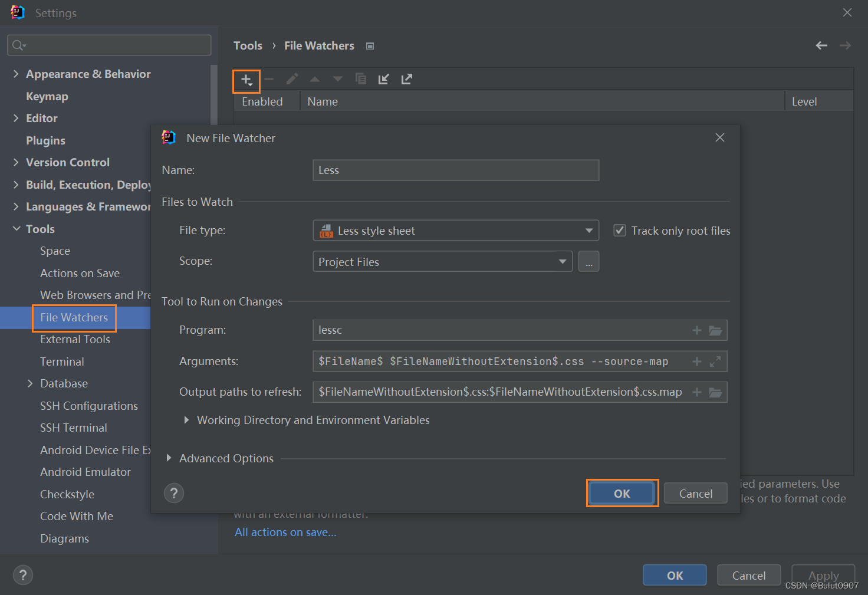
Task: Expand Build, Execution, Deployment node
Action: [16, 185]
